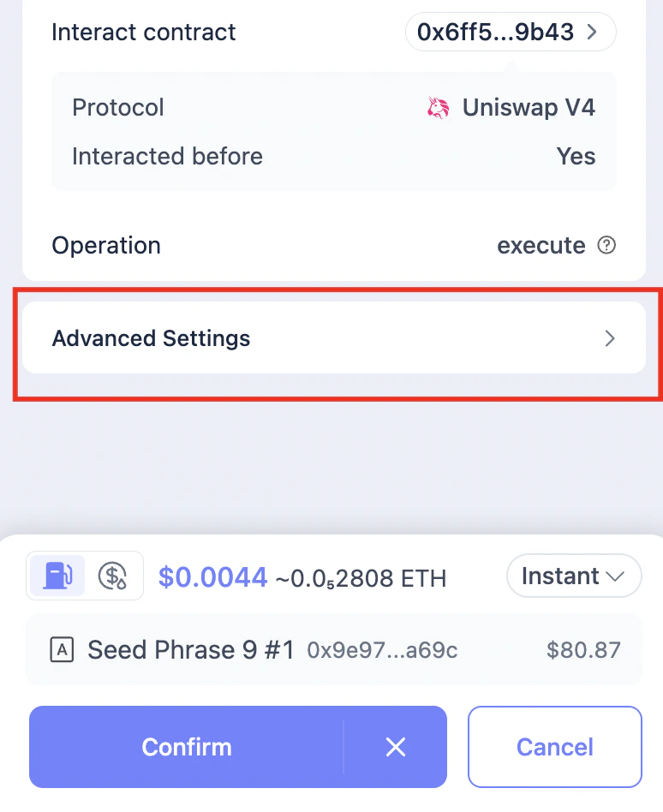Expand the contract address 0x6ff5...9b43 details

coord(510,31)
